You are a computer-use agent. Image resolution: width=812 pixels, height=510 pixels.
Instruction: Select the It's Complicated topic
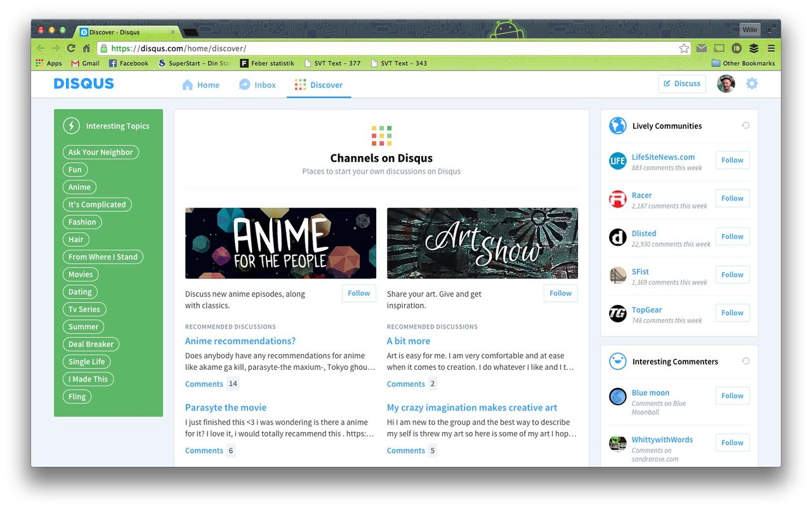click(97, 204)
